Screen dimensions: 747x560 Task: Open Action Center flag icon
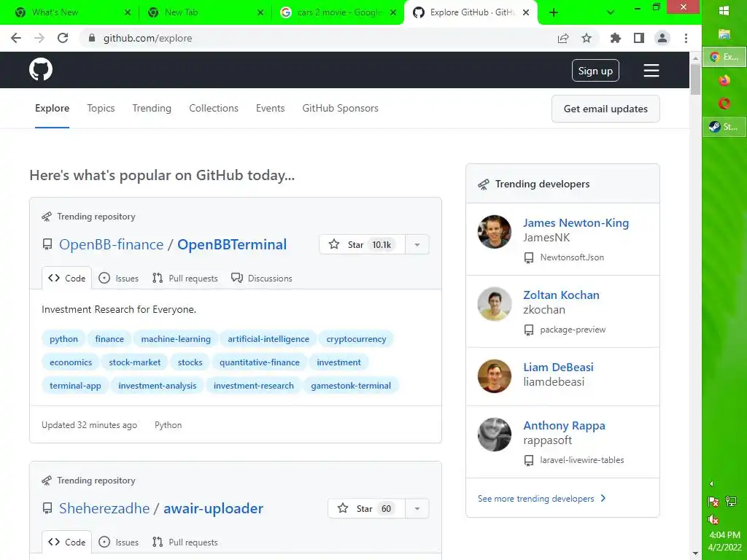tap(713, 501)
